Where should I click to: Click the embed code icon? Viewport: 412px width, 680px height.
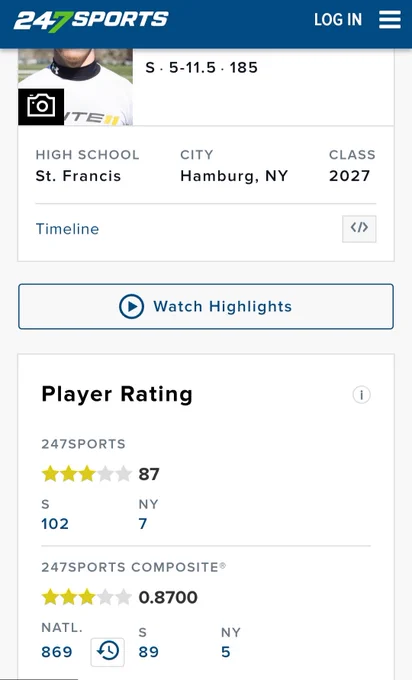[359, 229]
